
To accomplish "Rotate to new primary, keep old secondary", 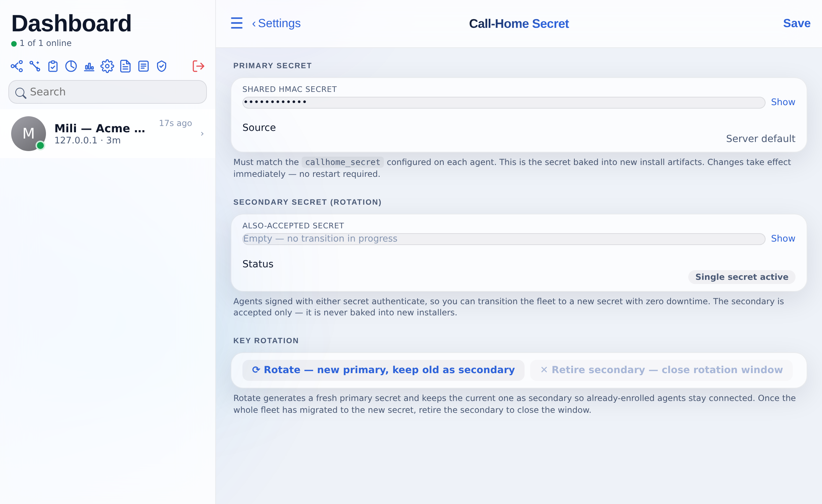I will point(383,370).
